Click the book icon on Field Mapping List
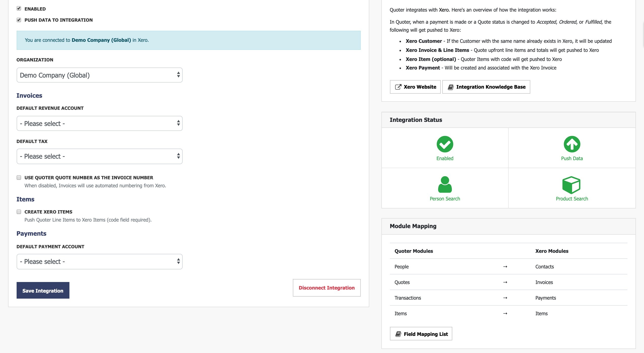The image size is (644, 353). pos(398,334)
